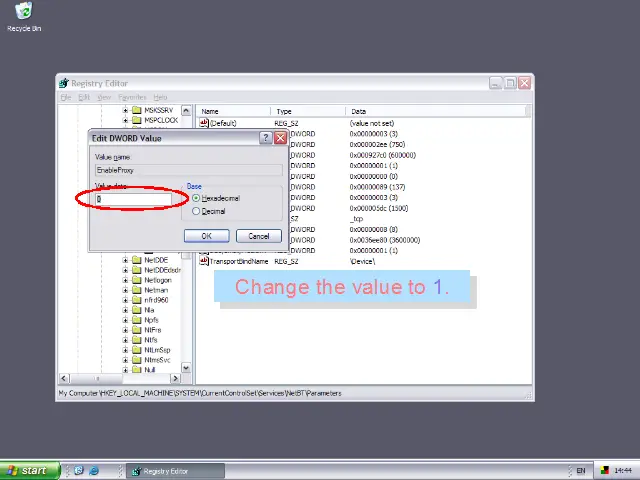Click the MSKSSRV folder icon in the tree
The width and height of the screenshot is (640, 480).
click(137, 110)
